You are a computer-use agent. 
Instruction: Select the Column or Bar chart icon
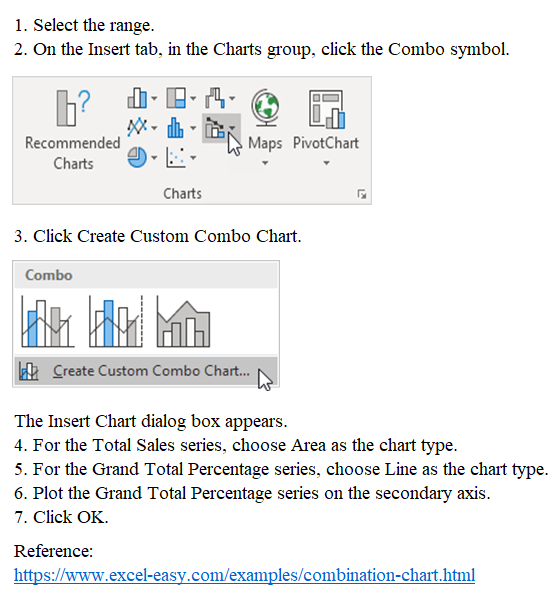point(137,98)
